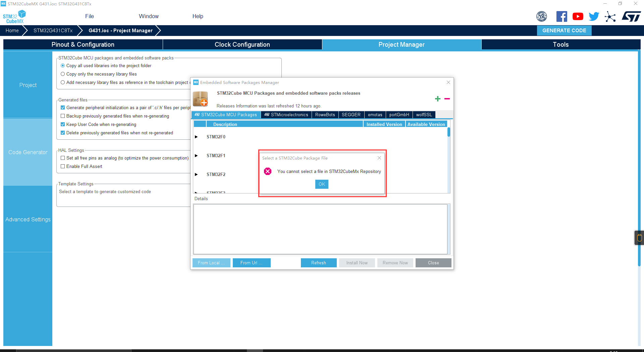Select RoweBots tab
This screenshot has height=352, width=644.
(x=325, y=115)
